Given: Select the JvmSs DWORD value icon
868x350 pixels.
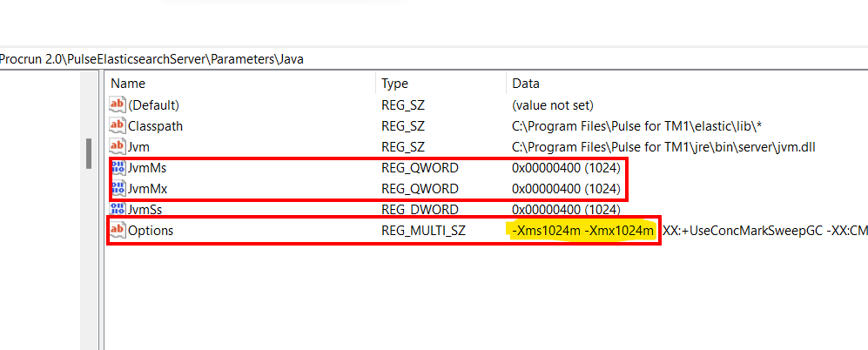Looking at the screenshot, I should 118,209.
